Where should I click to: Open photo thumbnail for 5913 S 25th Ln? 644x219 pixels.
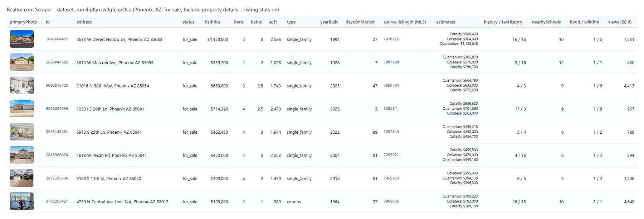pyautogui.click(x=22, y=132)
